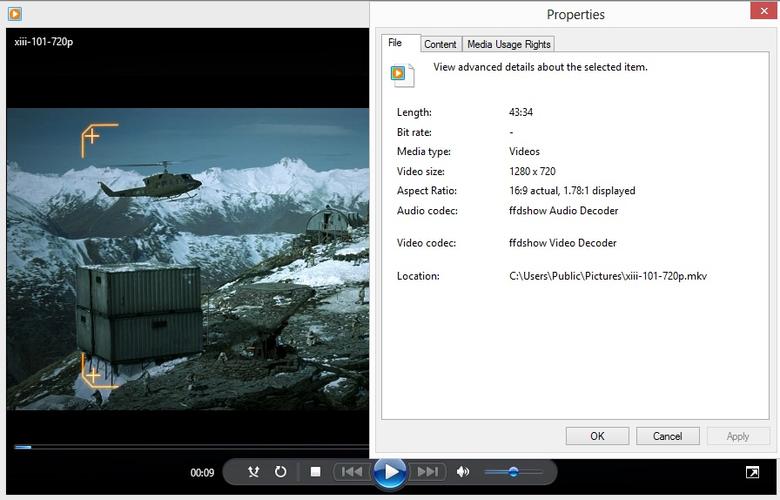The height and width of the screenshot is (500, 780).
Task: Click the xiii-101-720p title text
Action: [44, 42]
